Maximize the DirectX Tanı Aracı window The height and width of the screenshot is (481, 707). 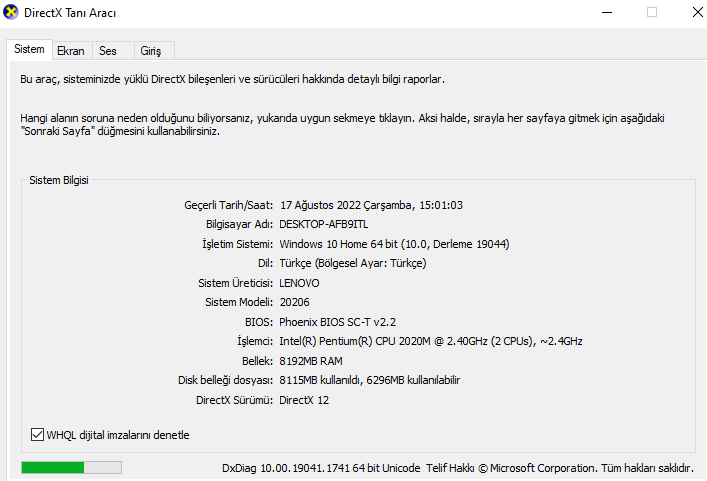pyautogui.click(x=652, y=12)
